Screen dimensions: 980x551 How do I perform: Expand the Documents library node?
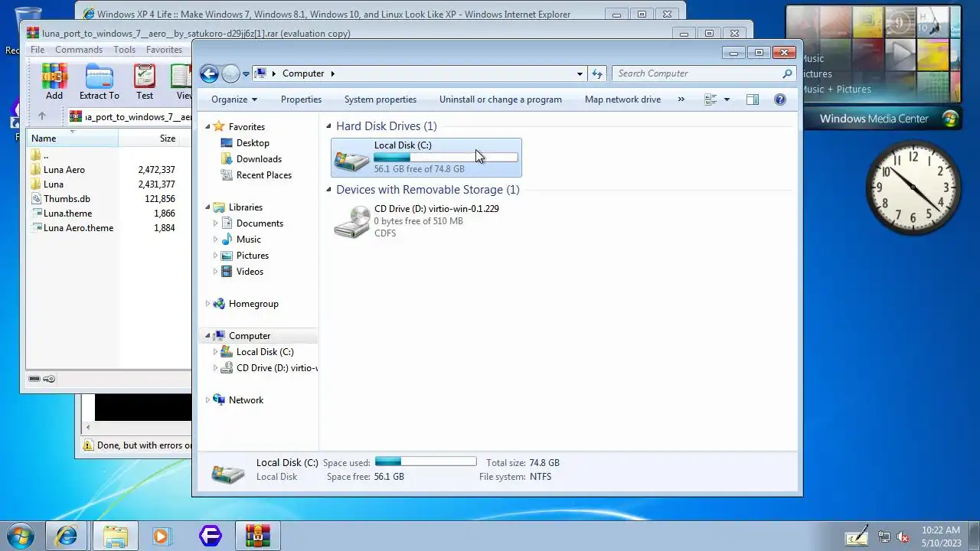[215, 223]
